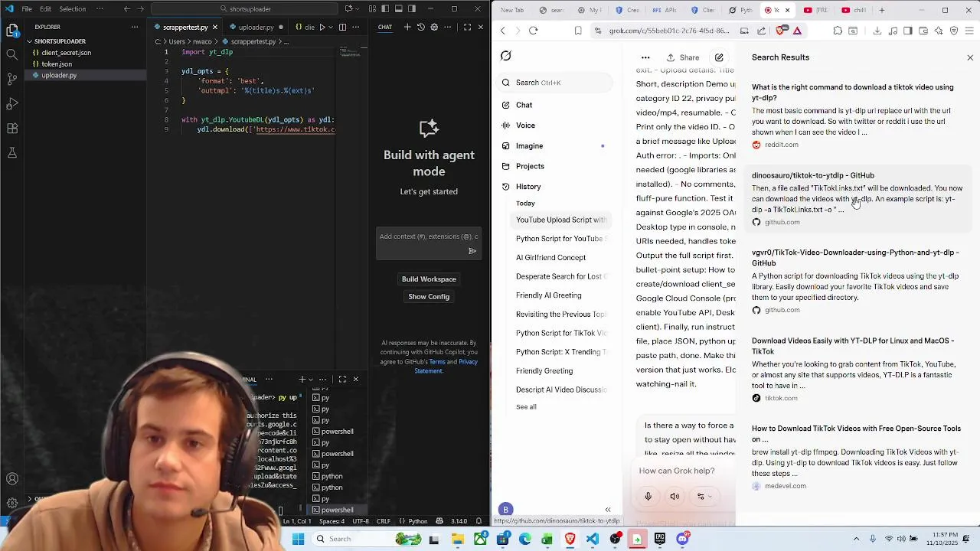Image resolution: width=980 pixels, height=551 pixels.
Task: Open the Copilot status icon in the status bar
Action: [x=439, y=521]
